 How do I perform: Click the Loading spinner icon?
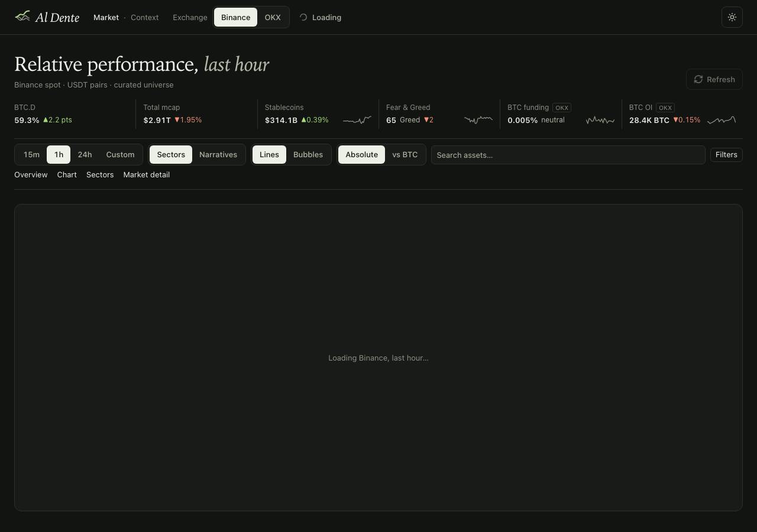[303, 17]
